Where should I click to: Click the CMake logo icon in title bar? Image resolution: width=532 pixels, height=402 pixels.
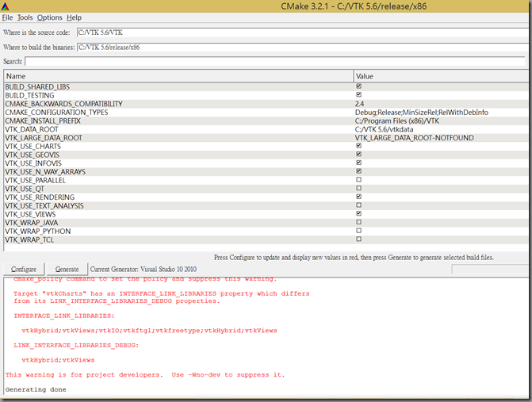click(6, 6)
